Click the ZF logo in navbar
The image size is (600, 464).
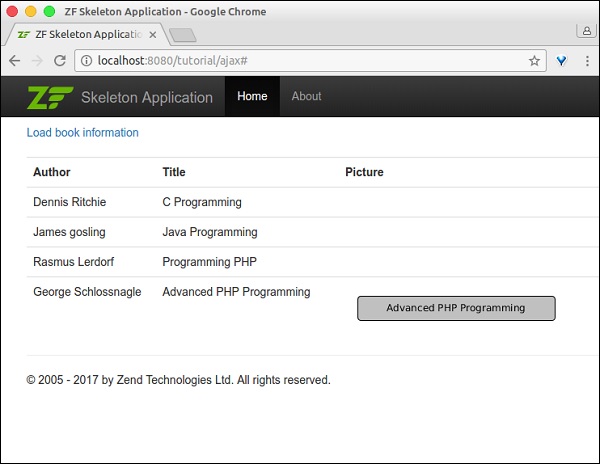tap(50, 97)
